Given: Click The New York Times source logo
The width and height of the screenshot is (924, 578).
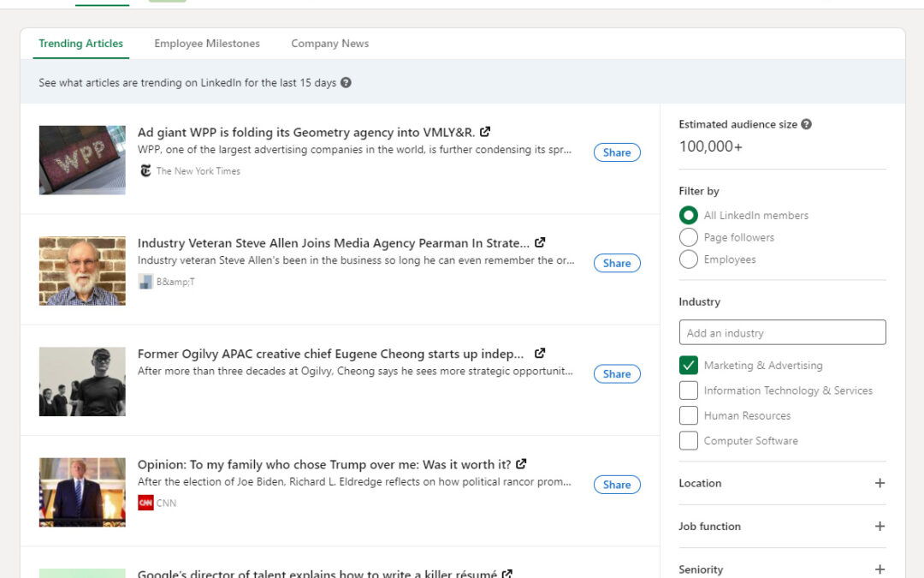Looking at the screenshot, I should 145,171.
